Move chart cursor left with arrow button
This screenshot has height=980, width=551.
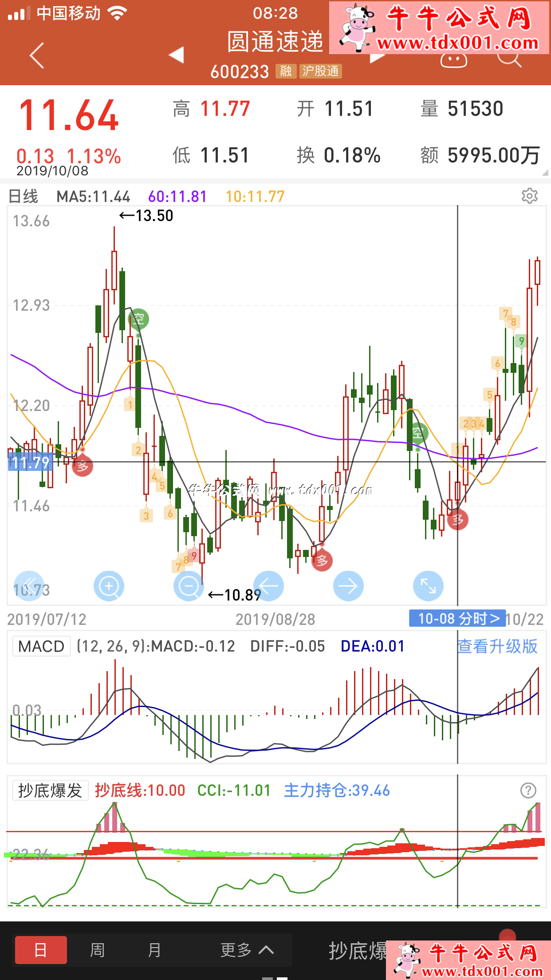tap(268, 586)
